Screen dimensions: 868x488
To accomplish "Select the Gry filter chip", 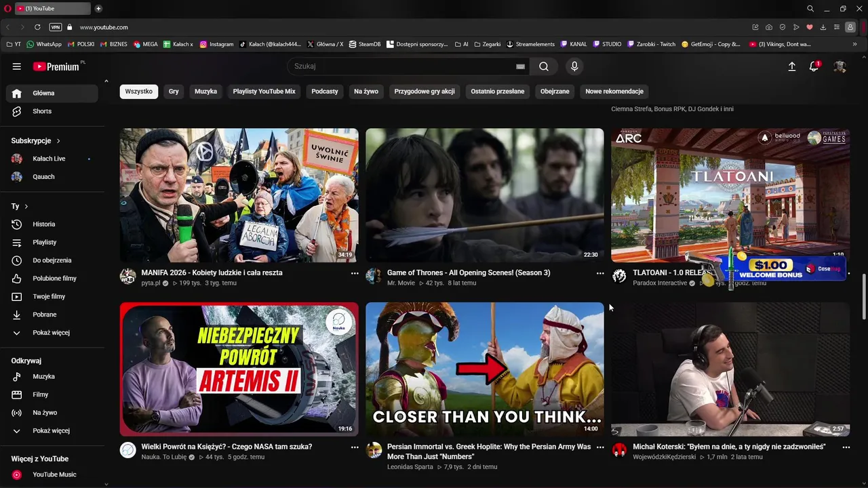I will point(174,91).
